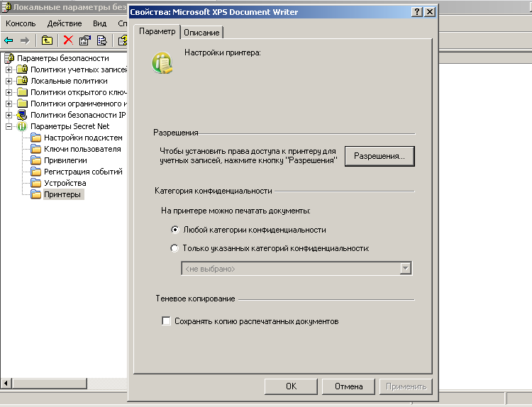Screen dimensions: 532x407
Task: Click folder icon next to Настройки подсистем
Action: pos(35,138)
